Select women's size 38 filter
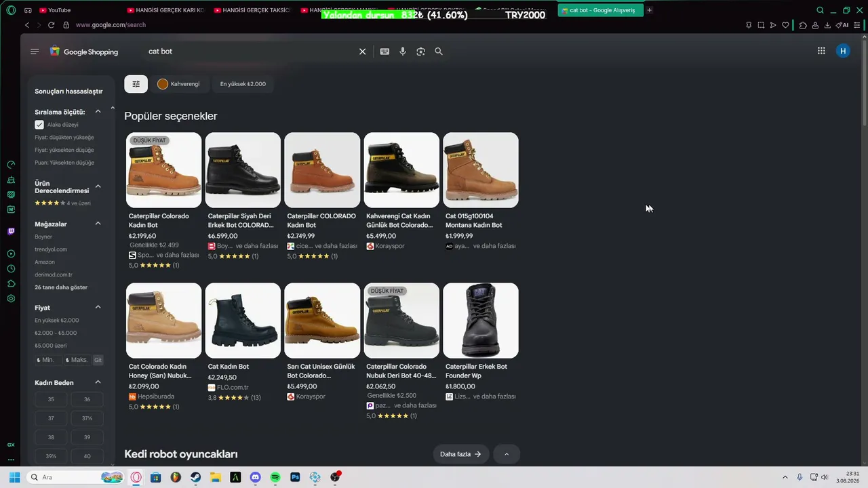 [51, 437]
